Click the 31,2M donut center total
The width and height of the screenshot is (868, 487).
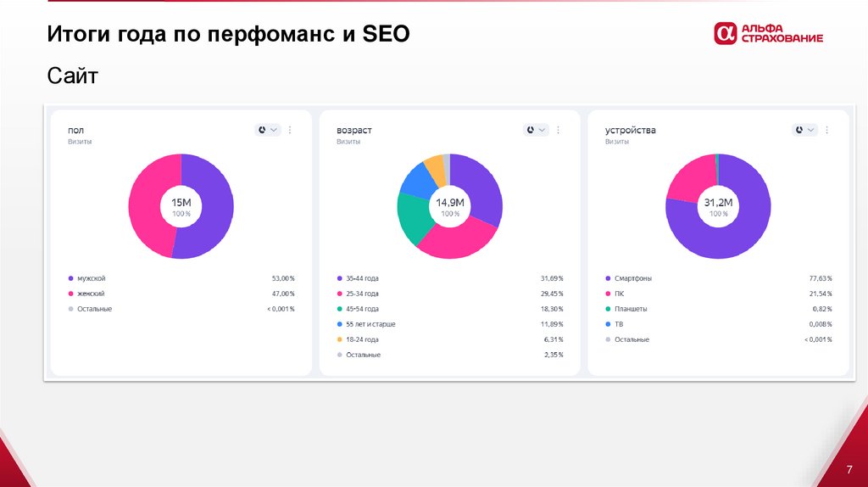pos(718,203)
